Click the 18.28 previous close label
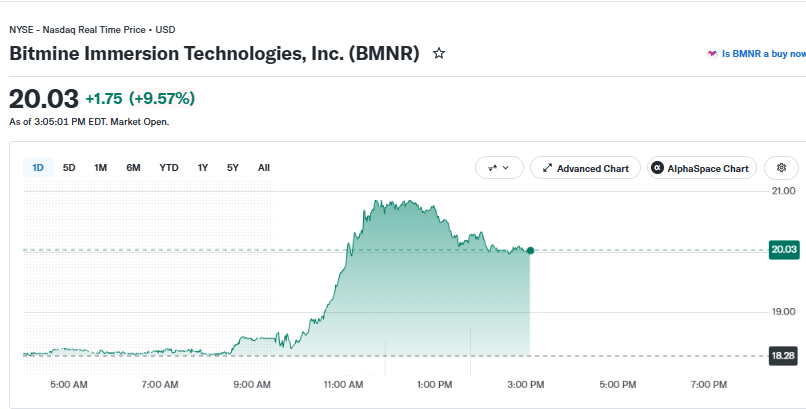806x409 pixels. pos(783,356)
